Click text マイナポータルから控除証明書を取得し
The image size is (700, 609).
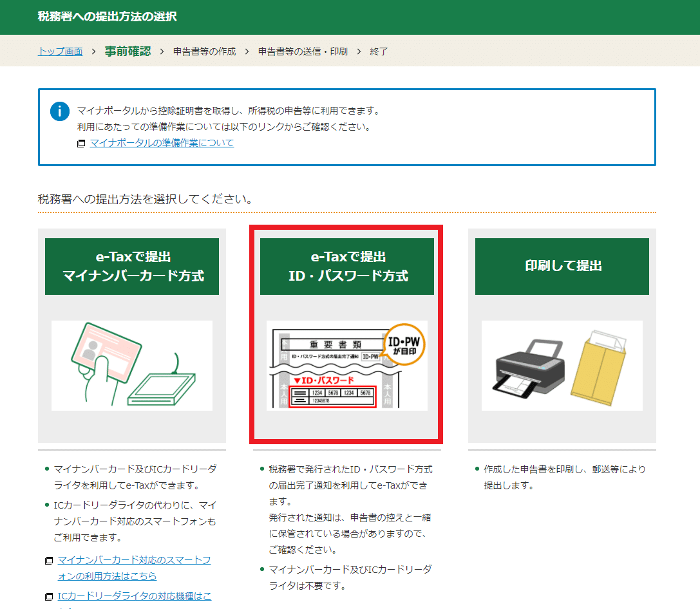158,111
